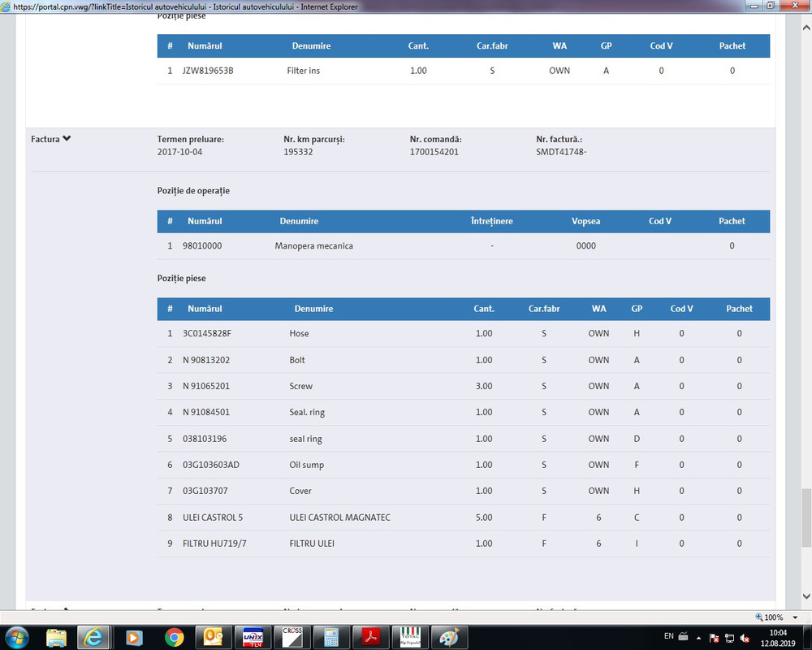Screen dimensions: 812x650
Task: Open Google Chrome from the taskbar
Action: coord(174,638)
